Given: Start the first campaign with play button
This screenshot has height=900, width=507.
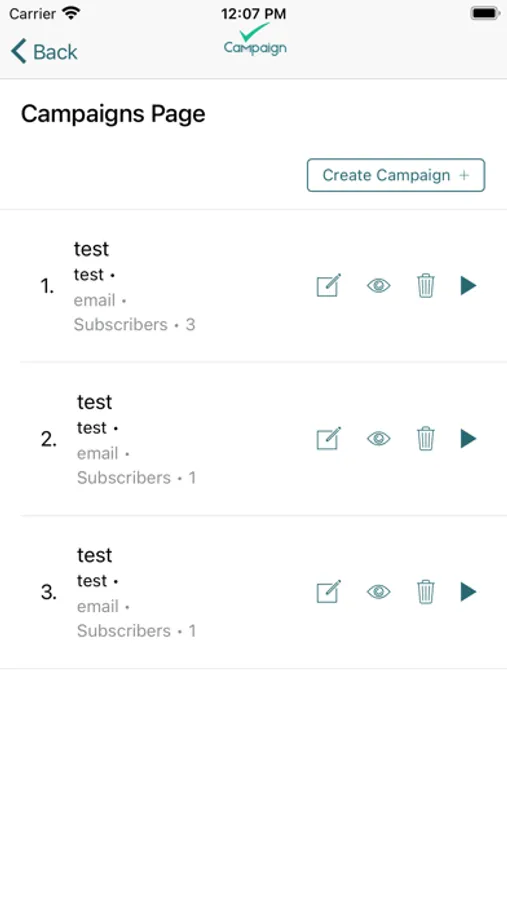Looking at the screenshot, I should [469, 285].
